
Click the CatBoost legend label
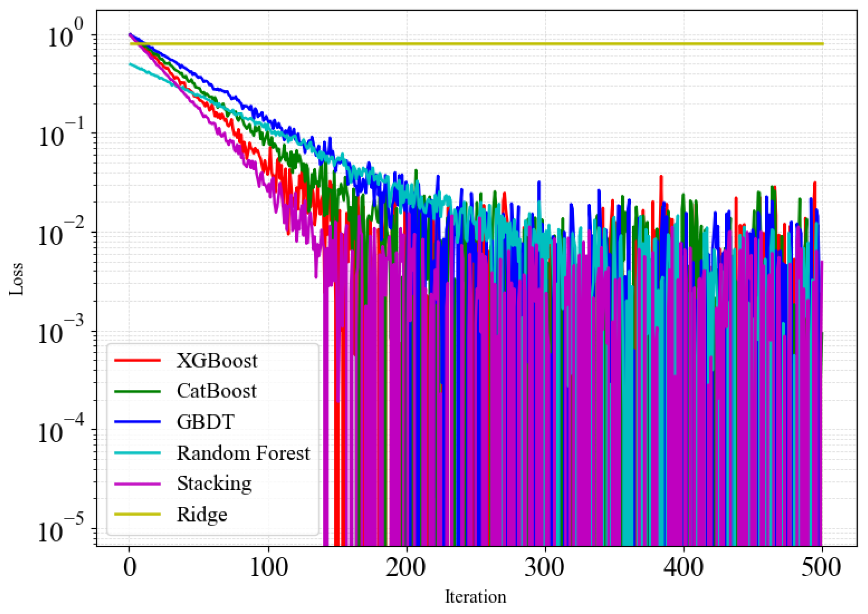216,391
